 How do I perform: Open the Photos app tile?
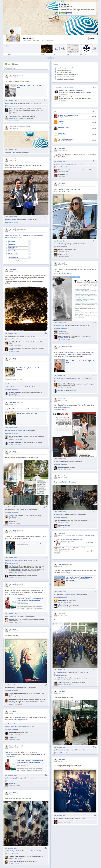[47, 48]
